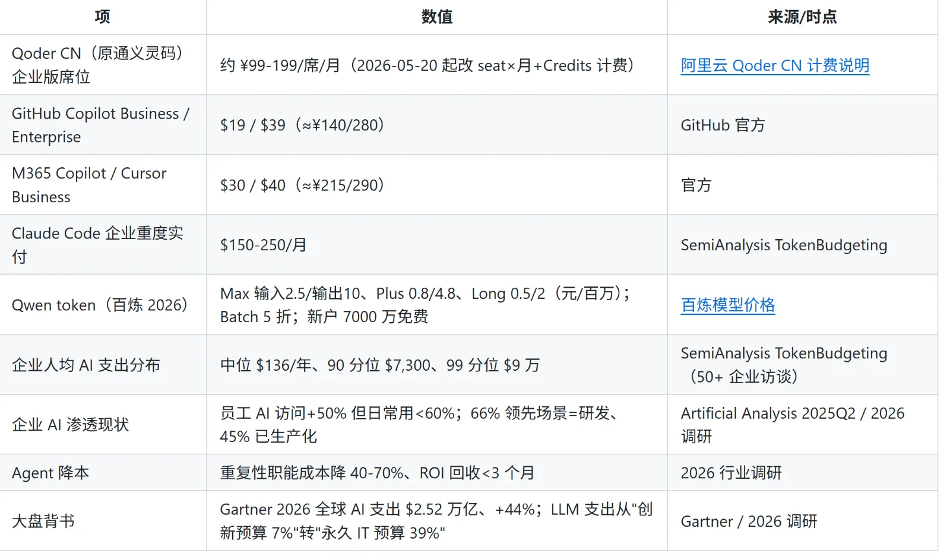
Task: Select the 企业人均 AI 支出分布 cell
Action: 103,364
